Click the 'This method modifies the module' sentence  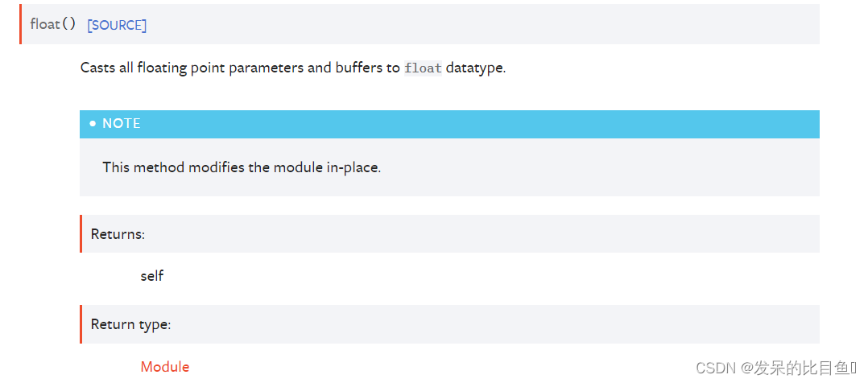[242, 167]
